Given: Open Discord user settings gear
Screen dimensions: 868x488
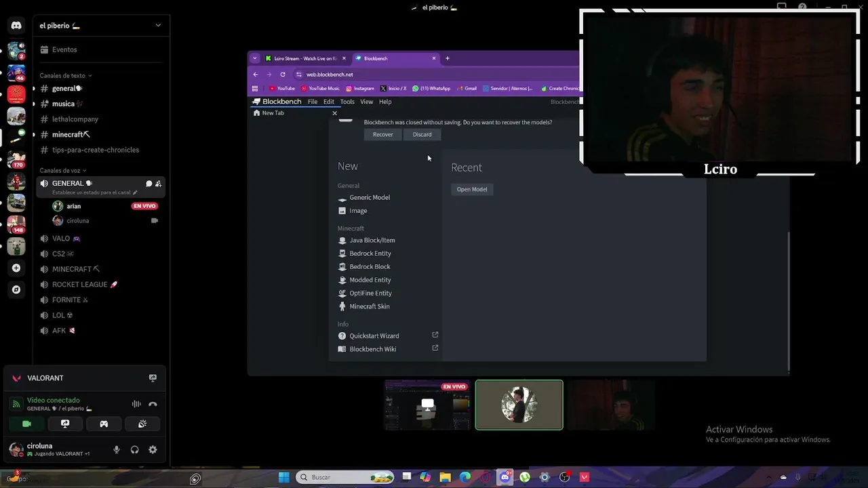Looking at the screenshot, I should point(153,449).
